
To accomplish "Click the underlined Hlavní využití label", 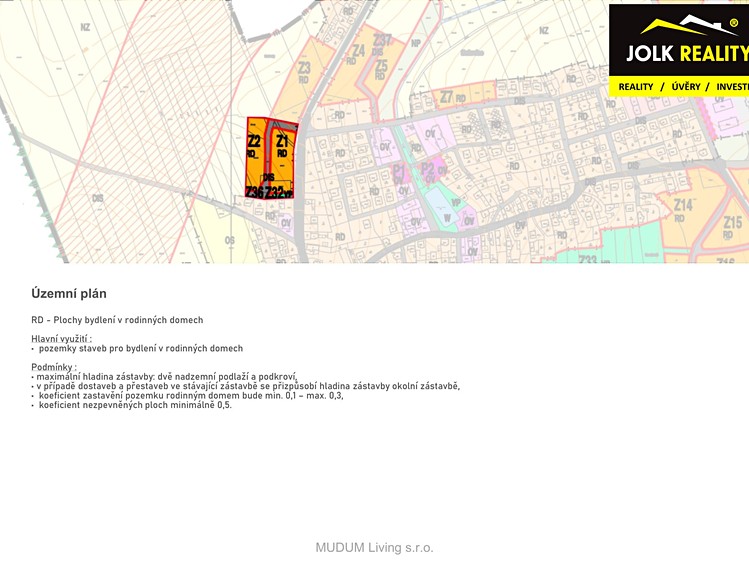I will point(62,339).
